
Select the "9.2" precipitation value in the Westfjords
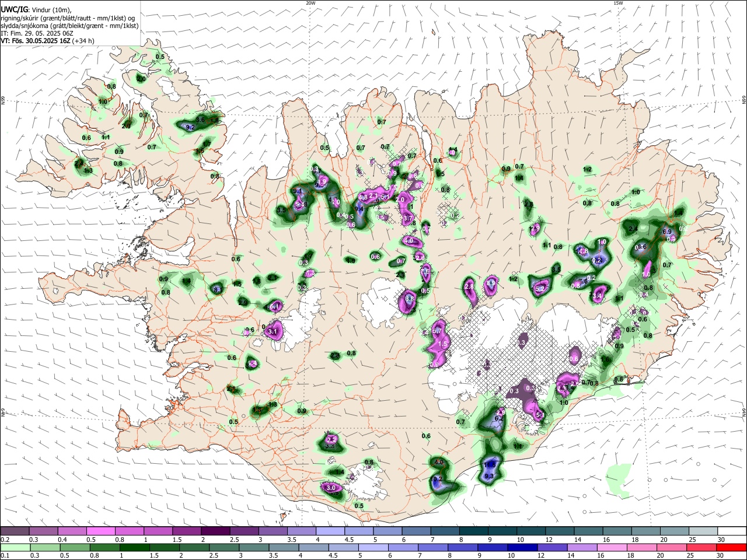[190, 127]
